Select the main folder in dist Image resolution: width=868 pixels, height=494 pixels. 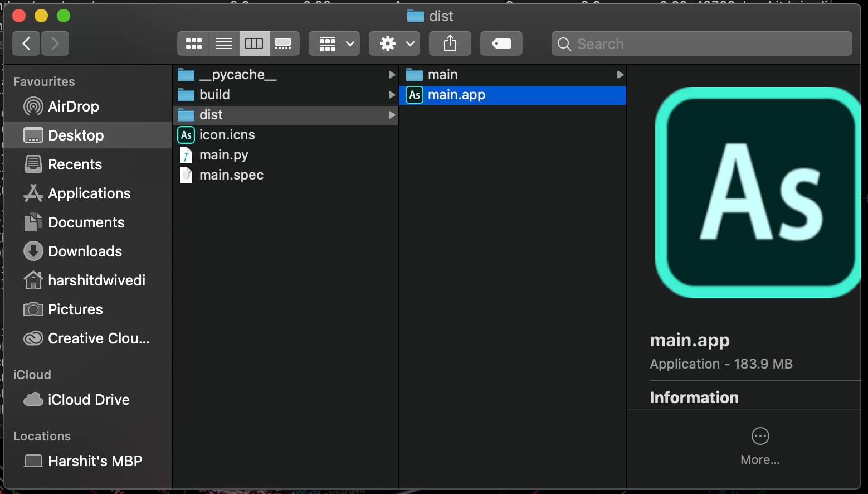tap(513, 75)
